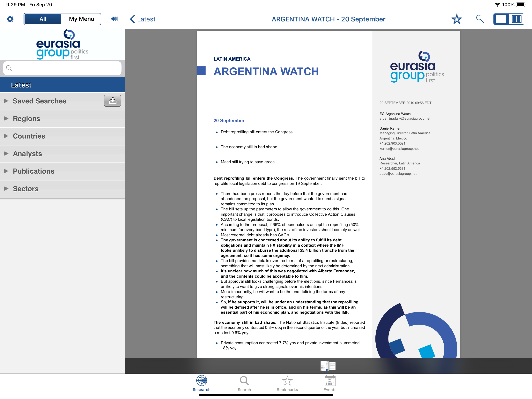This screenshot has height=399, width=532.
Task: Collapse the sidebar with the double-arrow icon
Action: pyautogui.click(x=115, y=19)
